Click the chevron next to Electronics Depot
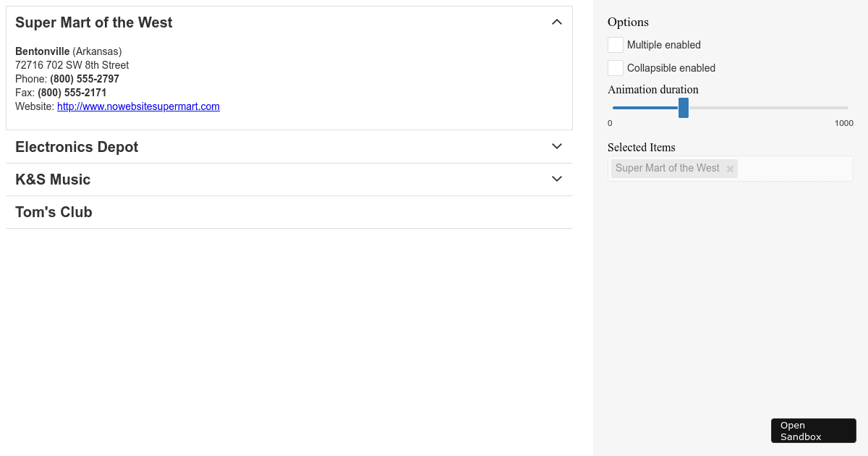868x456 pixels. click(556, 145)
